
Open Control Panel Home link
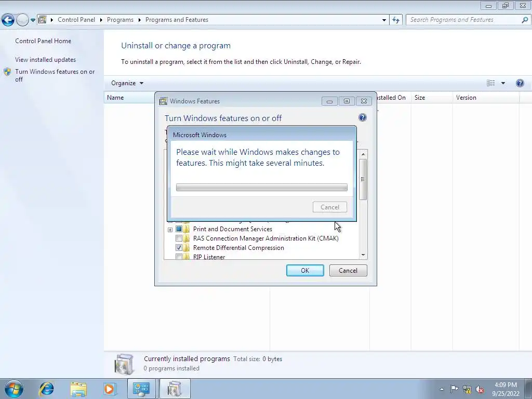(43, 41)
